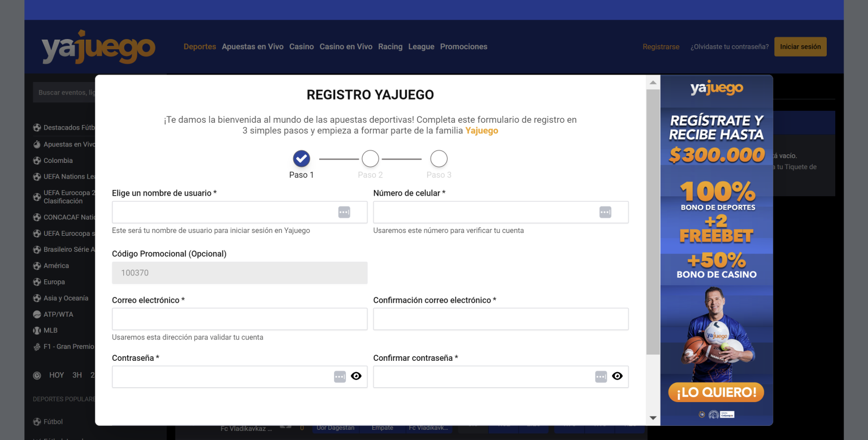Screen dimensions: 868x440
Task: Click soccer ball icon beside Colombia
Action: [37, 161]
